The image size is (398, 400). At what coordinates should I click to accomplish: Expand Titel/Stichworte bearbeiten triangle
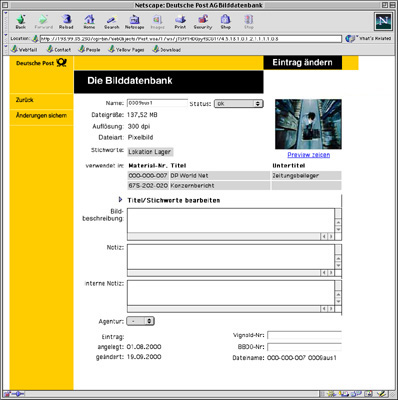120,200
